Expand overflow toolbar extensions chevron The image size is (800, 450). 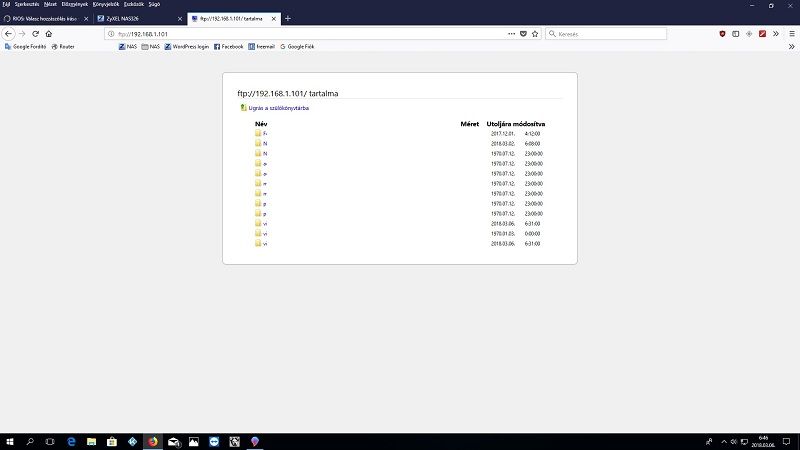776,34
